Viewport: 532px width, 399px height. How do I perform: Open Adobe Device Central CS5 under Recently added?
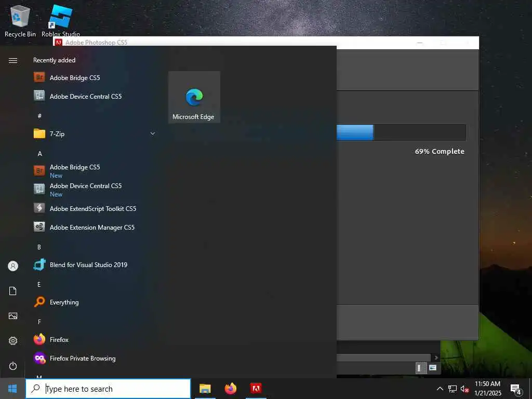coord(95,96)
